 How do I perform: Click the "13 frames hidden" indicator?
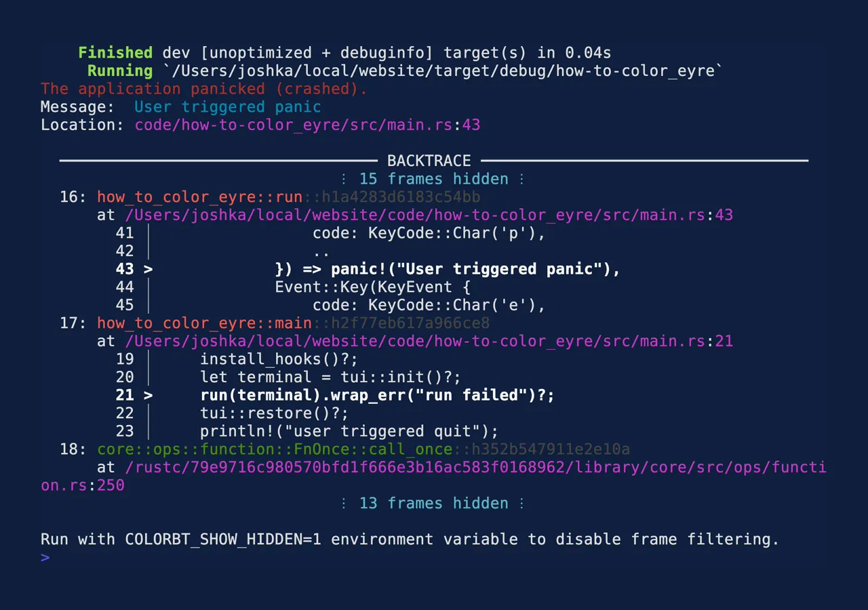[433, 503]
